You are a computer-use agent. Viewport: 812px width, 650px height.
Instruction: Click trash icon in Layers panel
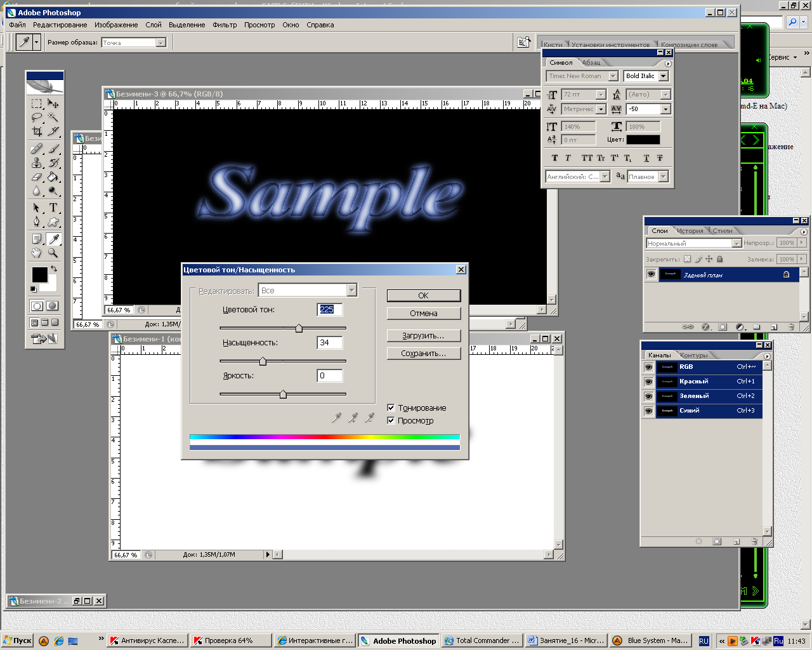[x=791, y=327]
